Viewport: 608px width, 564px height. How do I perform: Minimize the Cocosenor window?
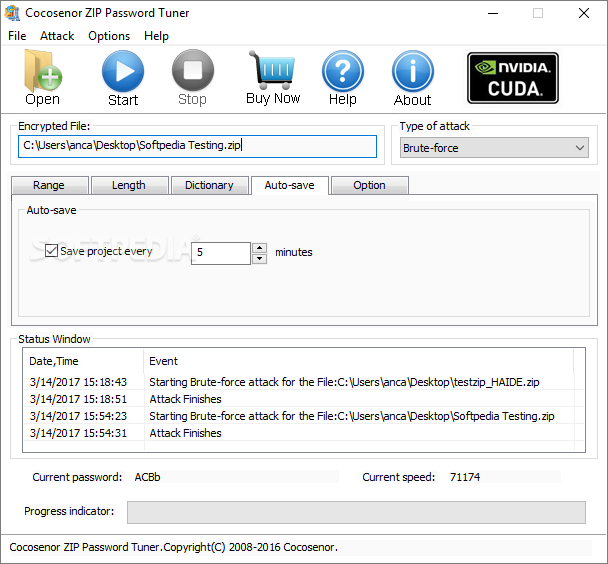pyautogui.click(x=493, y=13)
